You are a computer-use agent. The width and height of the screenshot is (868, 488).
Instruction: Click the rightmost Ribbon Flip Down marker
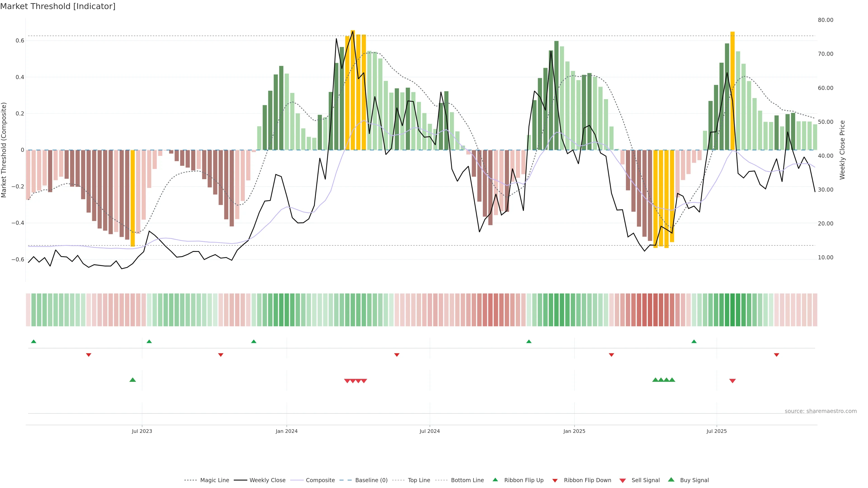pos(776,355)
